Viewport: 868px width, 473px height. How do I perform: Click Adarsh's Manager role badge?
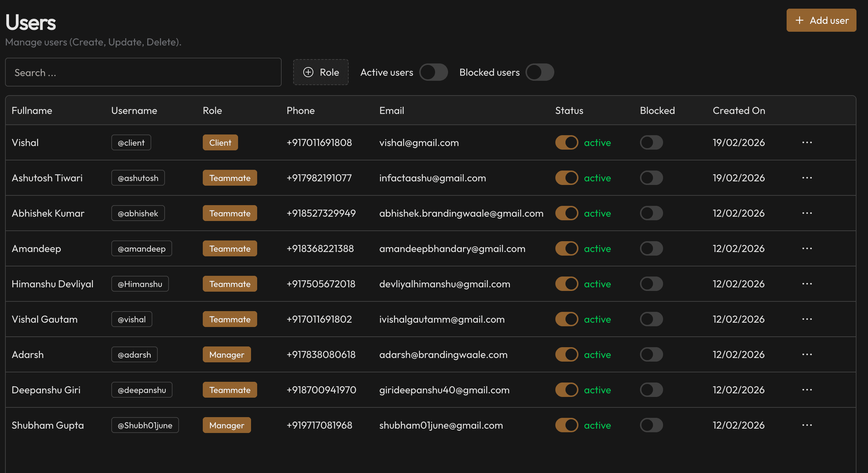pos(227,354)
